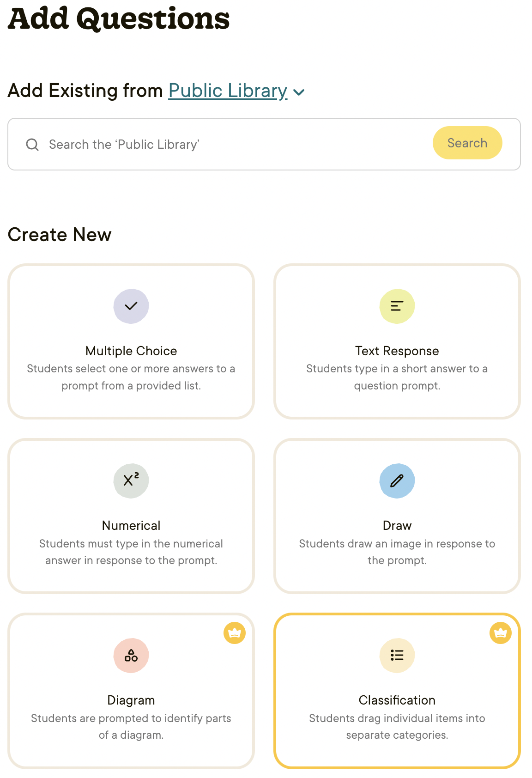
Task: Click the Numerical x-squared icon
Action: (x=131, y=480)
